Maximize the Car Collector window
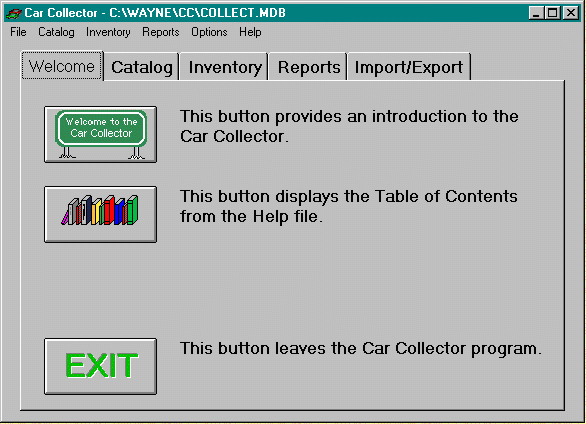The width and height of the screenshot is (586, 424). point(552,13)
